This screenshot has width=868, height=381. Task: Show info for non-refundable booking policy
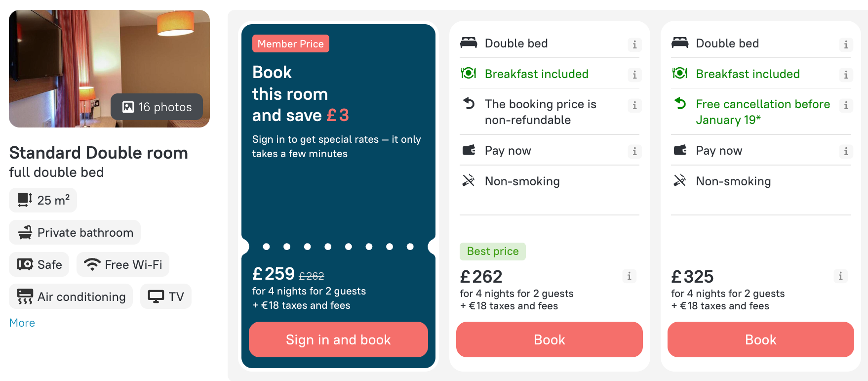(x=634, y=105)
